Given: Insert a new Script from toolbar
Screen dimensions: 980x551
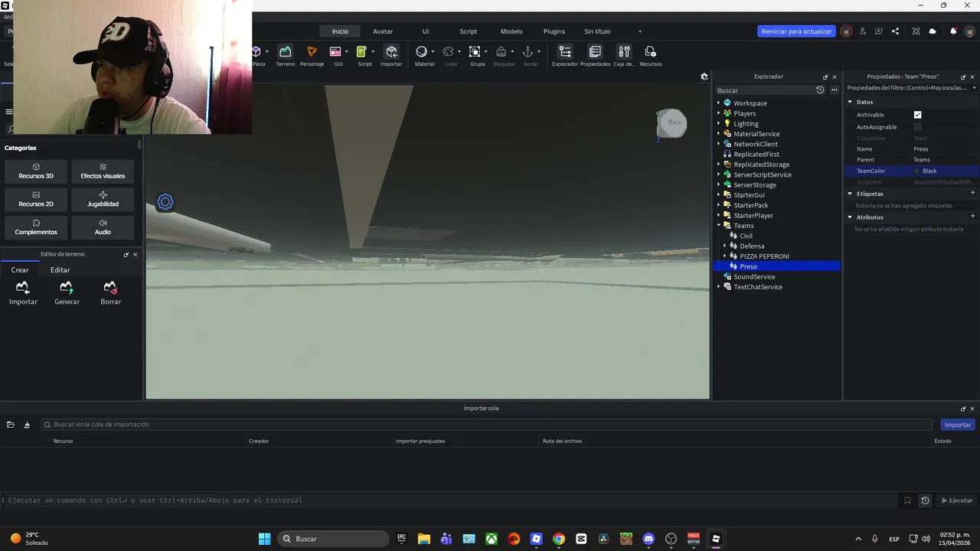Looking at the screenshot, I should coord(362,52).
